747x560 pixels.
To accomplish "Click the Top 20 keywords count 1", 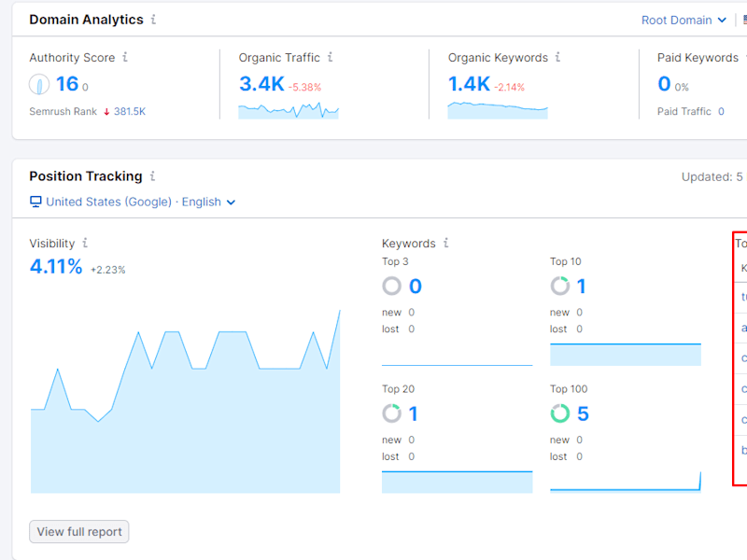I will point(413,413).
